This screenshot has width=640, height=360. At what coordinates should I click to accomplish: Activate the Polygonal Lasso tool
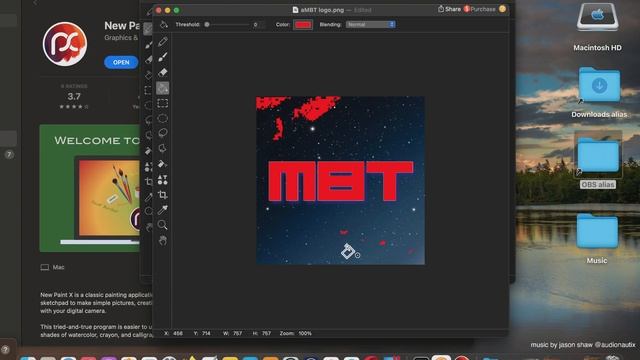[x=163, y=148]
